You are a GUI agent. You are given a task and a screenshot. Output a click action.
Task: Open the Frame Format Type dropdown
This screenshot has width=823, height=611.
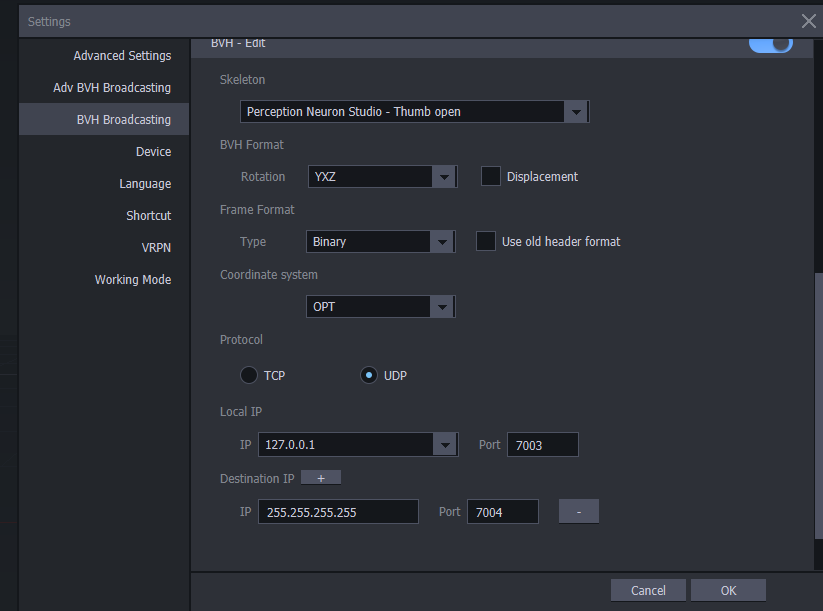click(381, 241)
